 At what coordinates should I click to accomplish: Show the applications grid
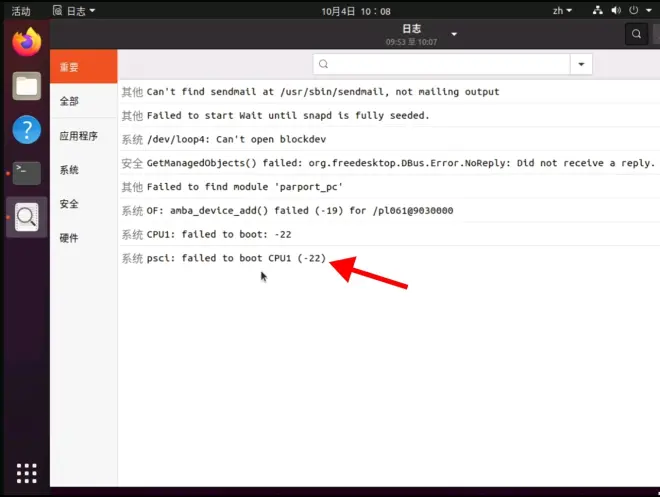[27, 473]
